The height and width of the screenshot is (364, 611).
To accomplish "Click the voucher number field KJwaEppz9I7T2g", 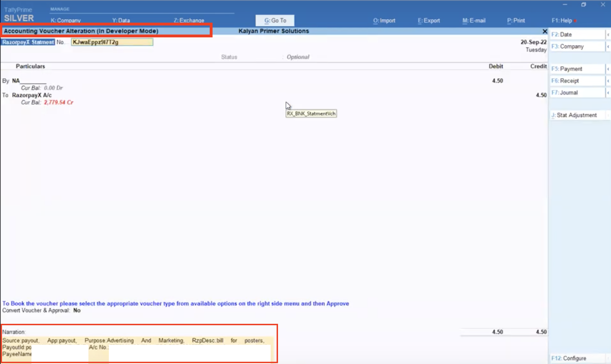I will (112, 42).
